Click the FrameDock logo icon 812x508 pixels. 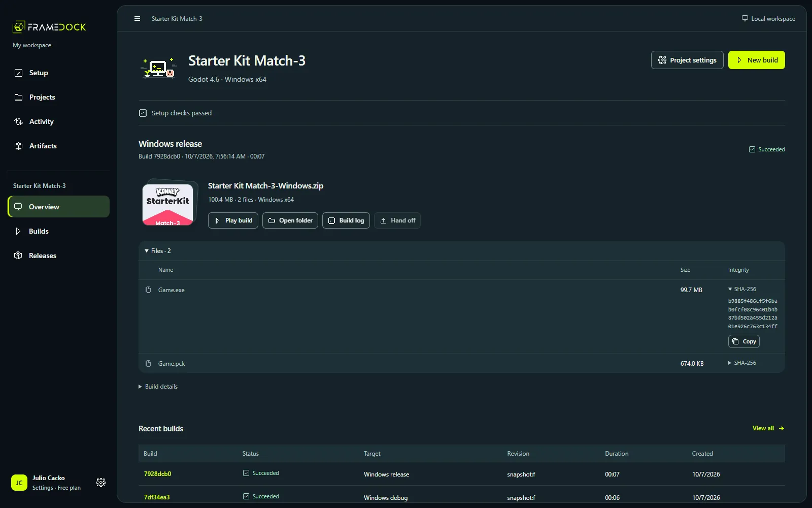(19, 27)
